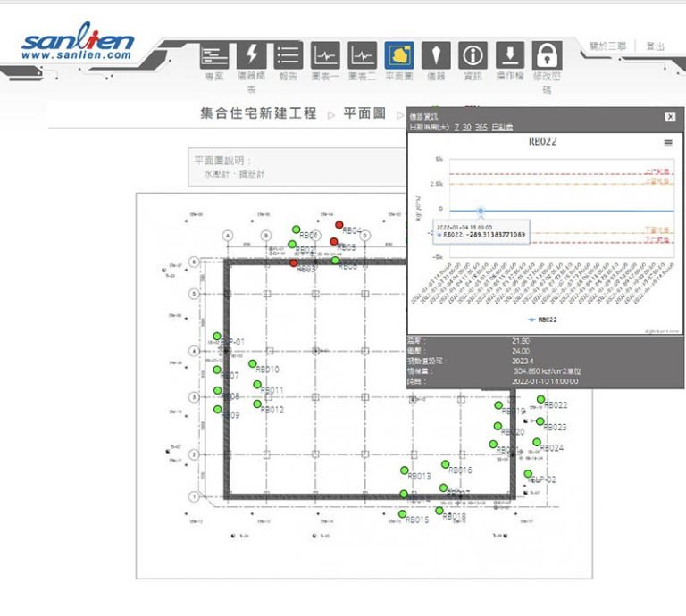Open the 圖表一 chart icon

tap(325, 56)
